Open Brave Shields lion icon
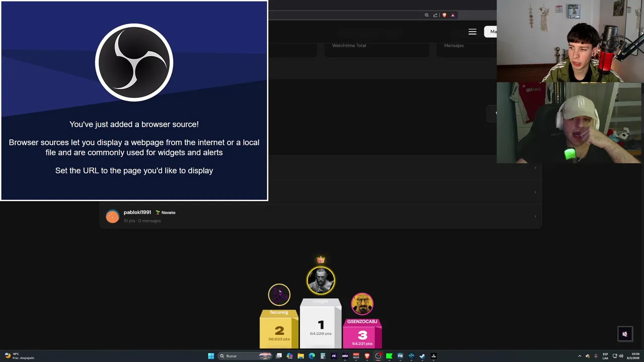Screen dimensions: 644x362 point(444,15)
